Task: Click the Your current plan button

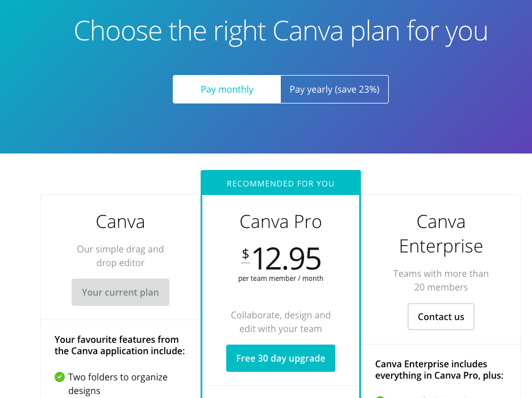Action: pos(120,292)
